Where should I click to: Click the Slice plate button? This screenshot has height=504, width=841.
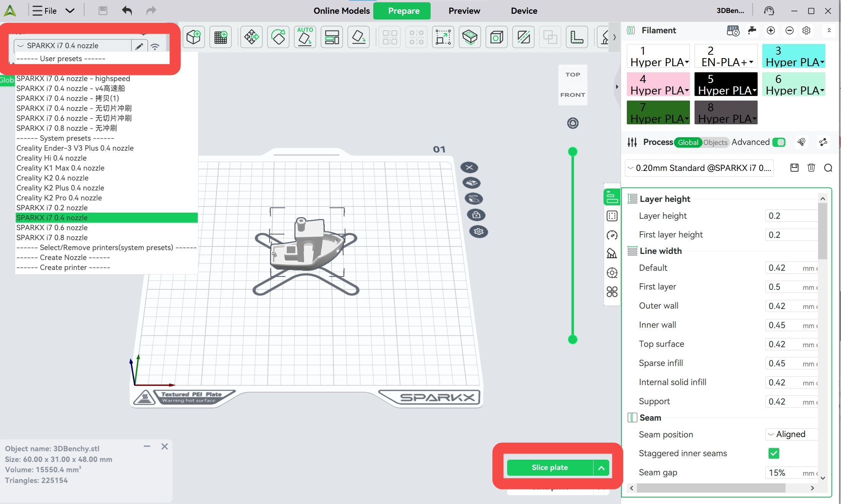[x=550, y=467]
